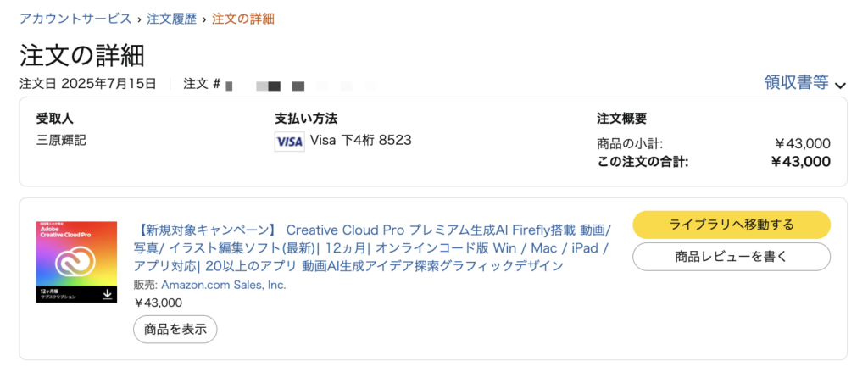Image resolution: width=868 pixels, height=383 pixels.
Task: Click the recipient name 三原輝記
Action: coord(61,140)
